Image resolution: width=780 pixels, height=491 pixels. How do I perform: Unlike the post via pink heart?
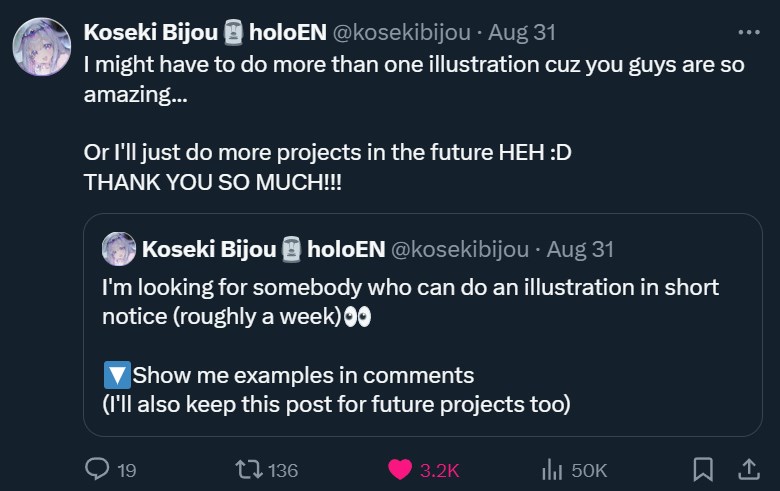tap(400, 469)
